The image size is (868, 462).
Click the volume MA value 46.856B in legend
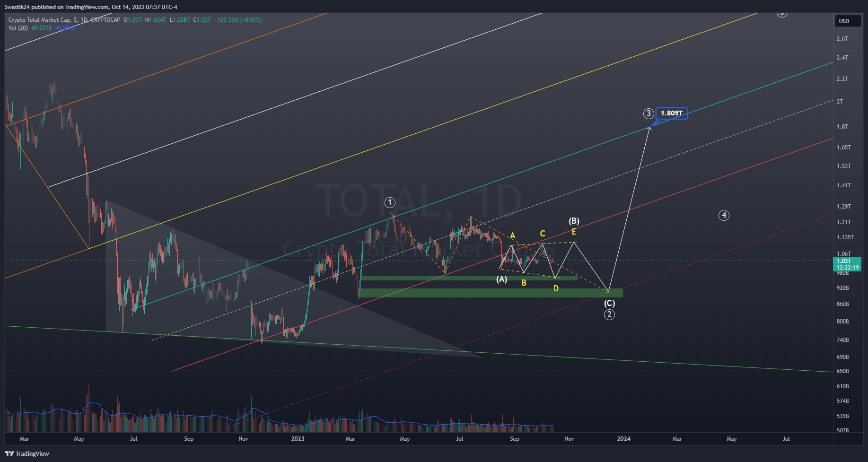tap(65, 28)
